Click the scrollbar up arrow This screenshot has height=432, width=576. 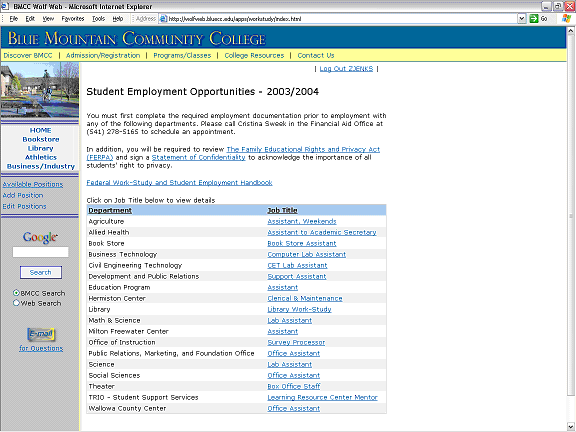click(x=570, y=30)
